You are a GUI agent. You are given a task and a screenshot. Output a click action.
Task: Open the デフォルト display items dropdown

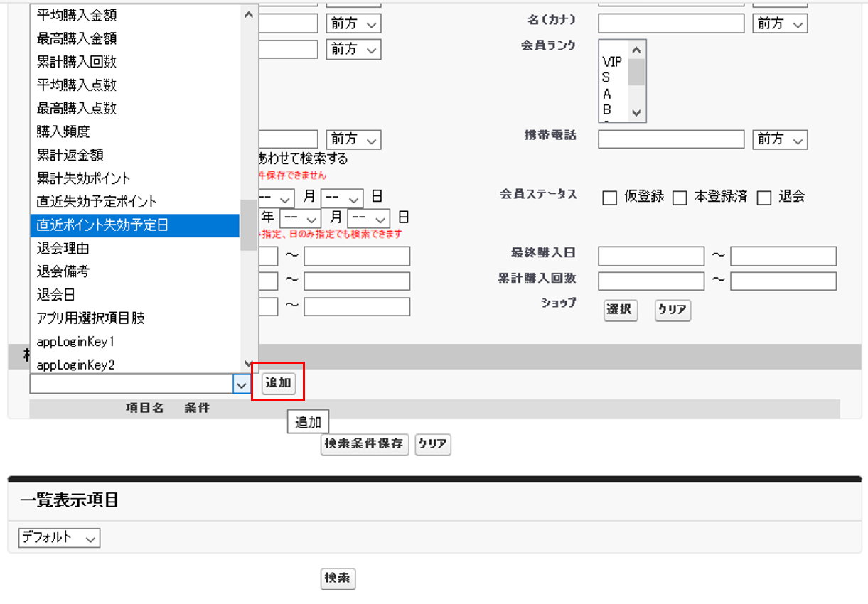(x=60, y=538)
